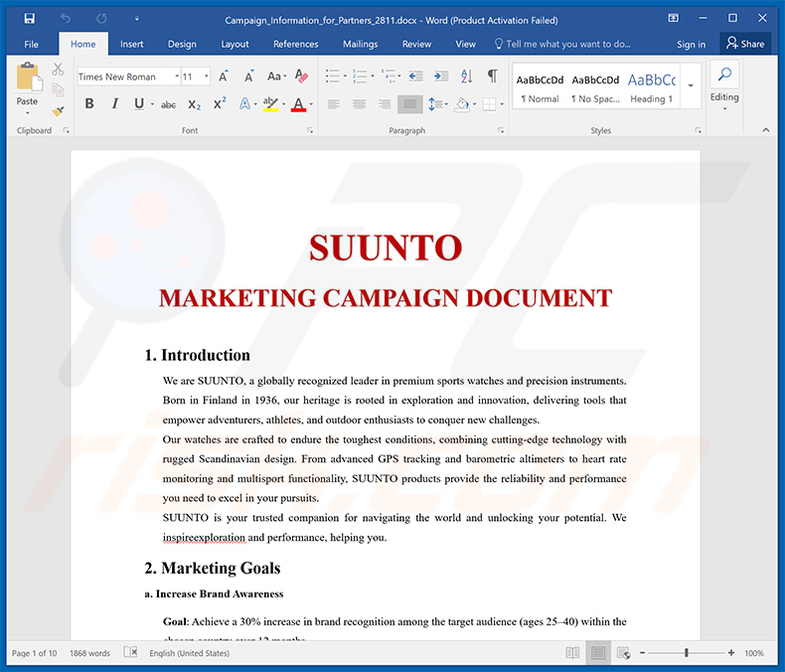Open the Font dialog launcher

[310, 130]
